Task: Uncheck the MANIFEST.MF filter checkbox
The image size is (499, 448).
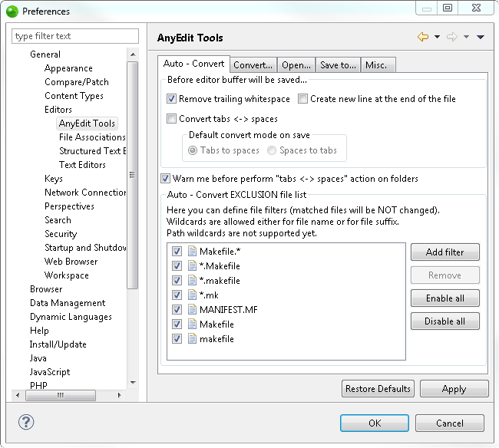Action: pos(177,309)
